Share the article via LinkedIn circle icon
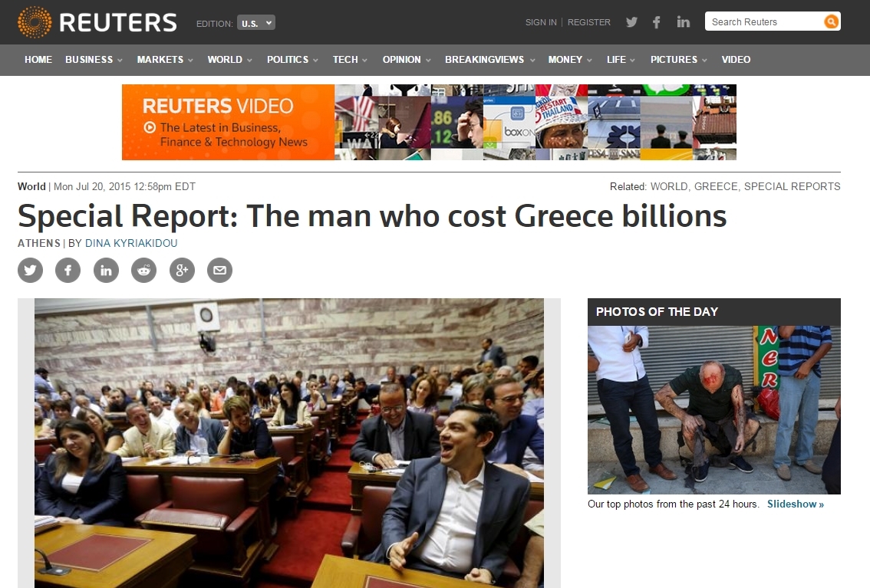The width and height of the screenshot is (870, 588). tap(106, 271)
